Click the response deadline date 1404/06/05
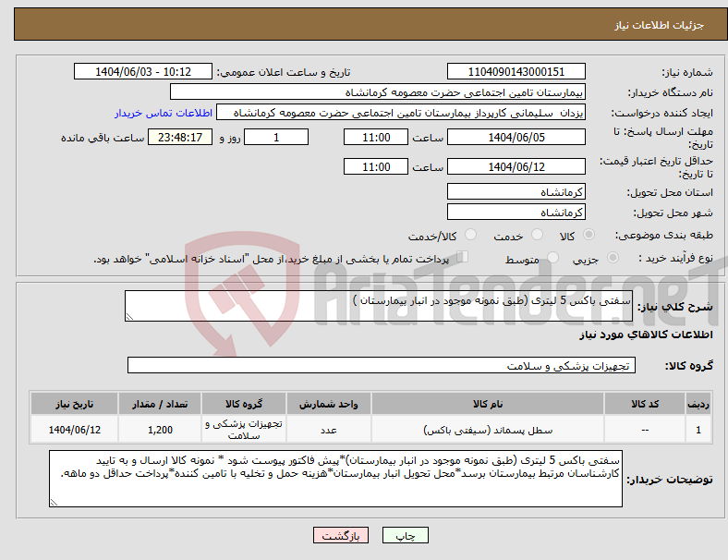This screenshot has height=560, width=728. (x=516, y=137)
